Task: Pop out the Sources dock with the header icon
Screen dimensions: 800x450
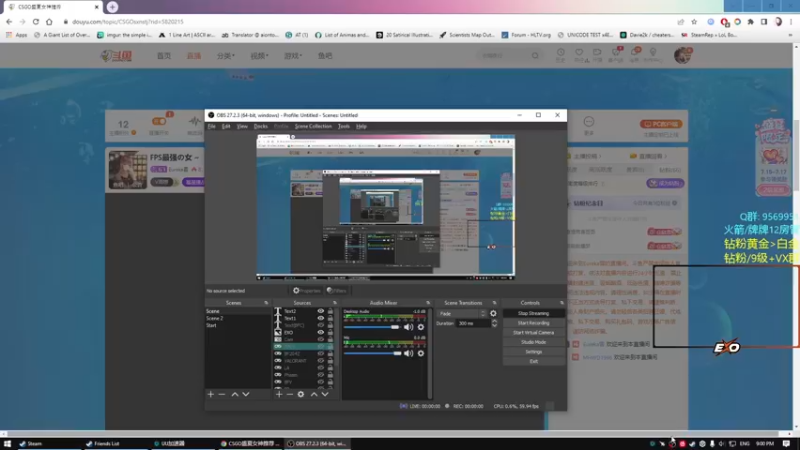Action: point(335,303)
